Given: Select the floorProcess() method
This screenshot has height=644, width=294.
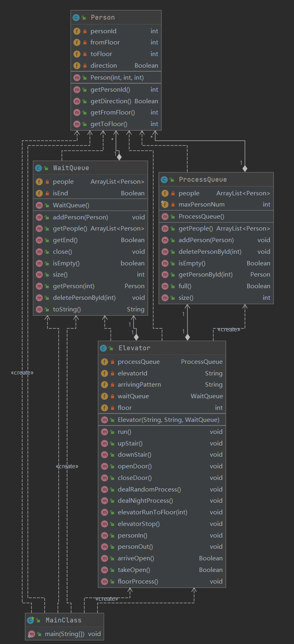Looking at the screenshot, I should coord(138,582).
